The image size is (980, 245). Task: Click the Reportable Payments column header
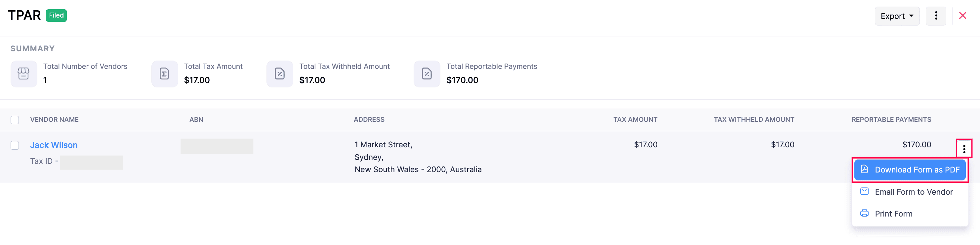point(891,120)
